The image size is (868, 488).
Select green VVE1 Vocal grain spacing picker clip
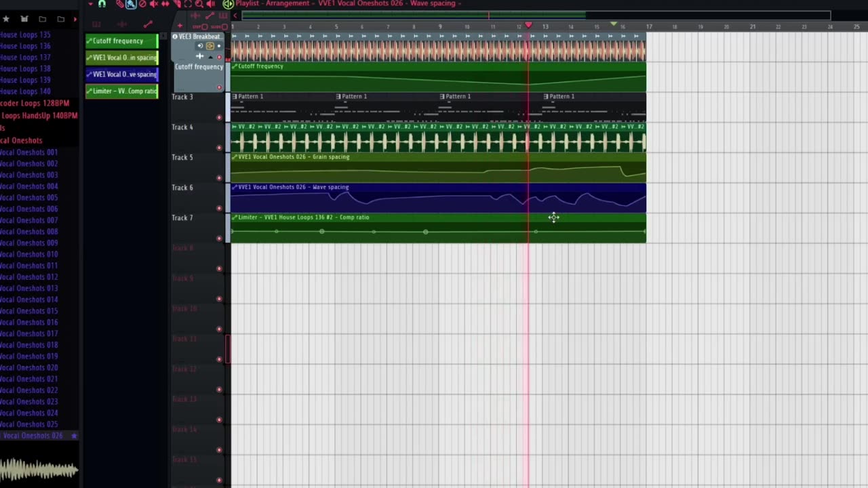[121, 58]
